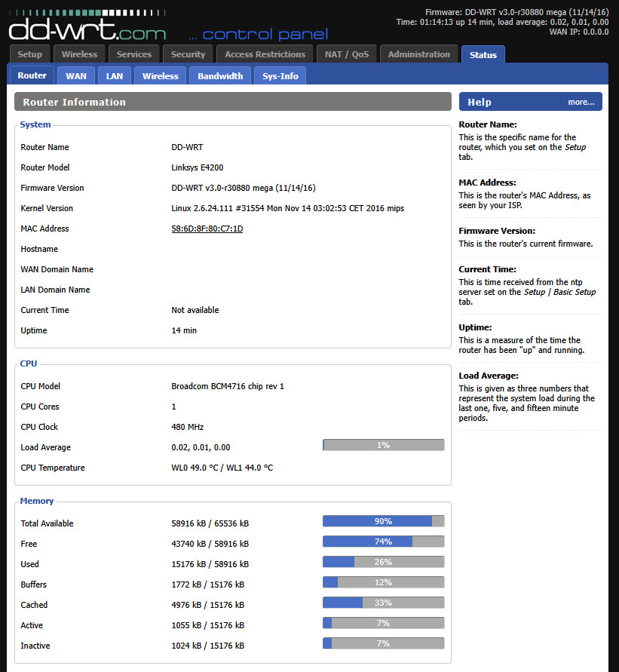Open the NAT / QoS tab
The image size is (619, 672).
tap(347, 54)
